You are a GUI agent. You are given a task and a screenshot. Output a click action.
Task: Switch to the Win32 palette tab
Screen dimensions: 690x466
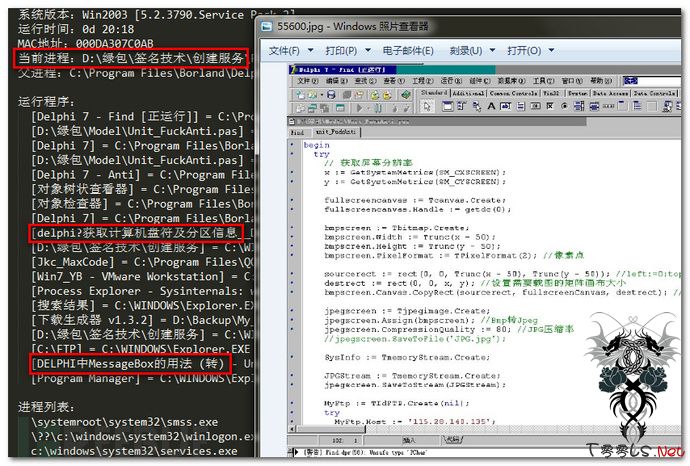click(549, 92)
